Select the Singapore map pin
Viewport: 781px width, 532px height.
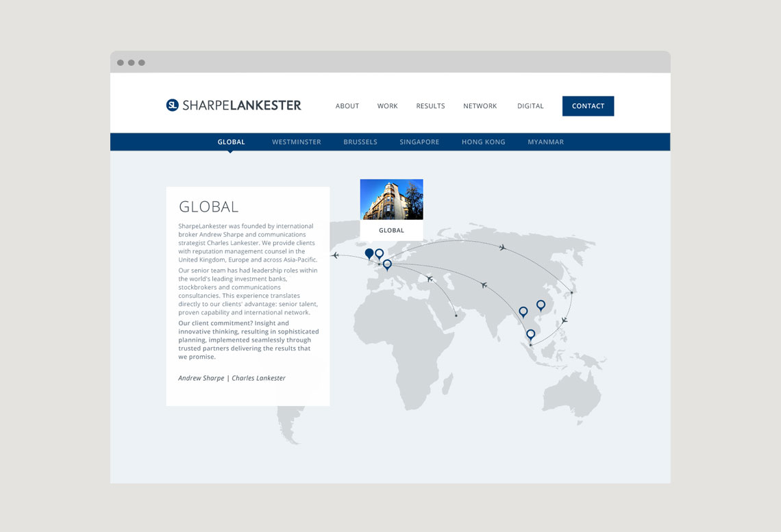[x=530, y=334]
